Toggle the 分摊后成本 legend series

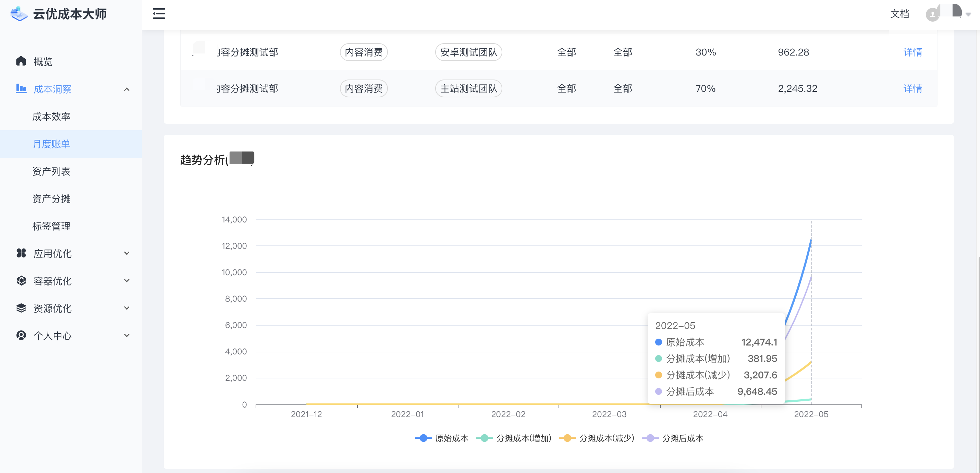click(672, 438)
